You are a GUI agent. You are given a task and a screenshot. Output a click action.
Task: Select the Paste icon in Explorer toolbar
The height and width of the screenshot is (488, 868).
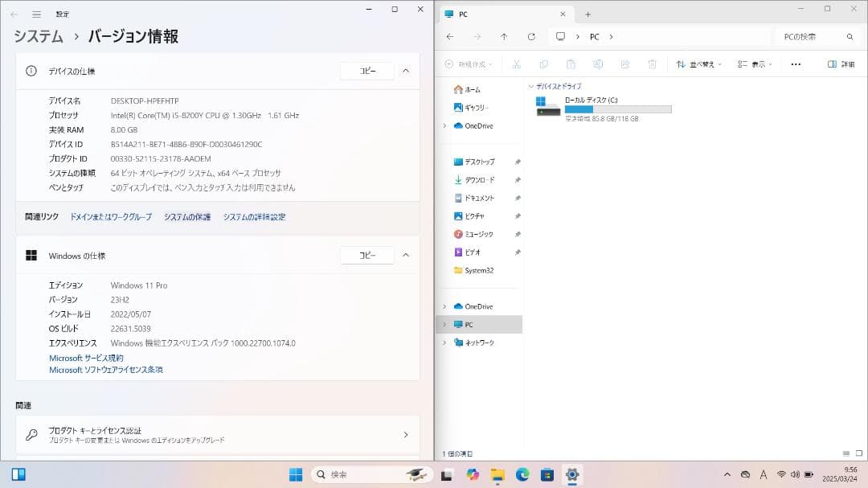click(x=570, y=64)
